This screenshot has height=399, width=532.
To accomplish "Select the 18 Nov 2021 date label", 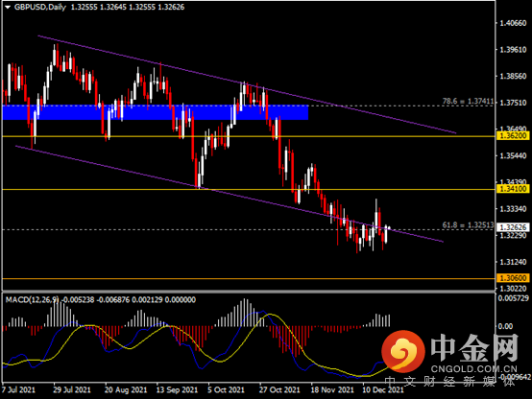I will tap(332, 389).
